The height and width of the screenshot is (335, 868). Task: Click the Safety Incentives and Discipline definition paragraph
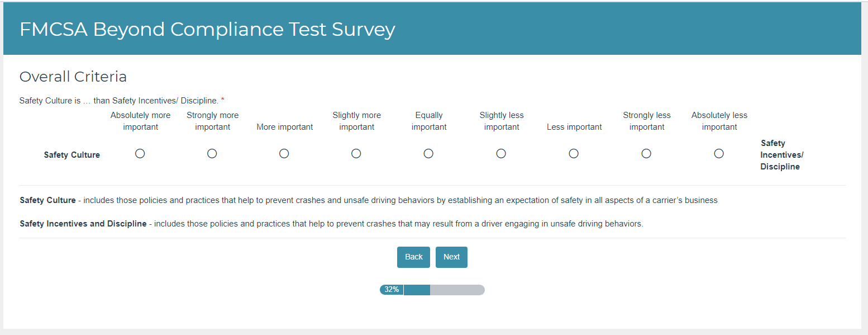pyautogui.click(x=331, y=224)
